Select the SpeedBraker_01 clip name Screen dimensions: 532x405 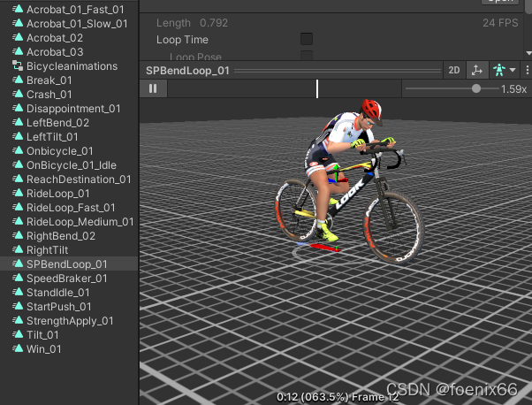67,279
